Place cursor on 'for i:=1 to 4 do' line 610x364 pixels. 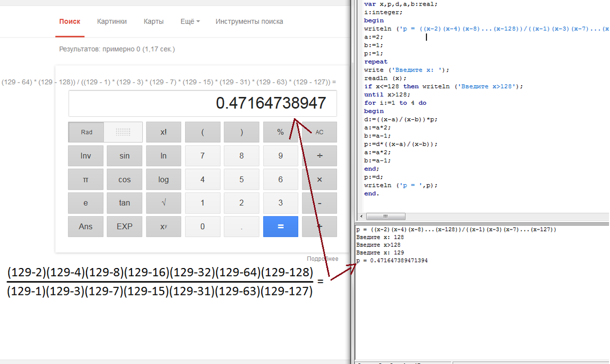click(x=395, y=103)
